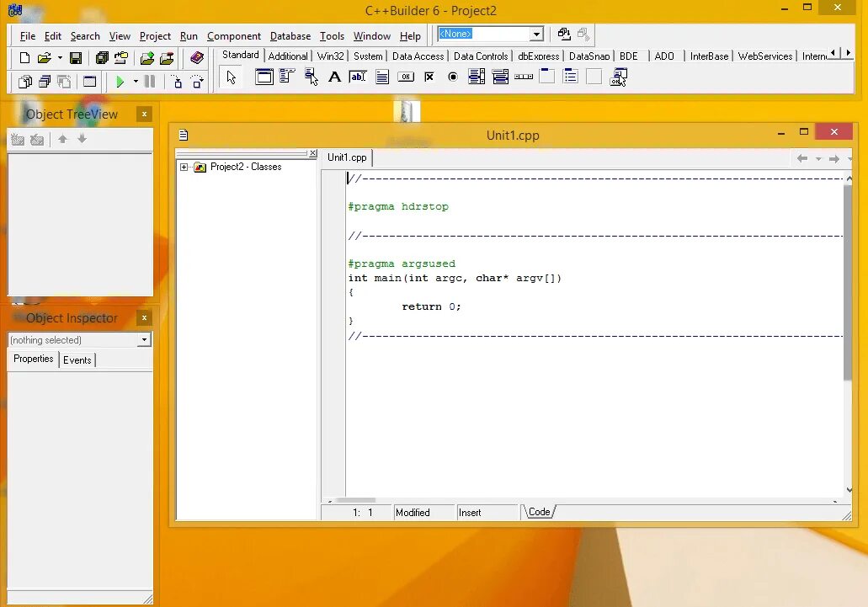
Task: Select the RadioButton component in palette
Action: [453, 77]
